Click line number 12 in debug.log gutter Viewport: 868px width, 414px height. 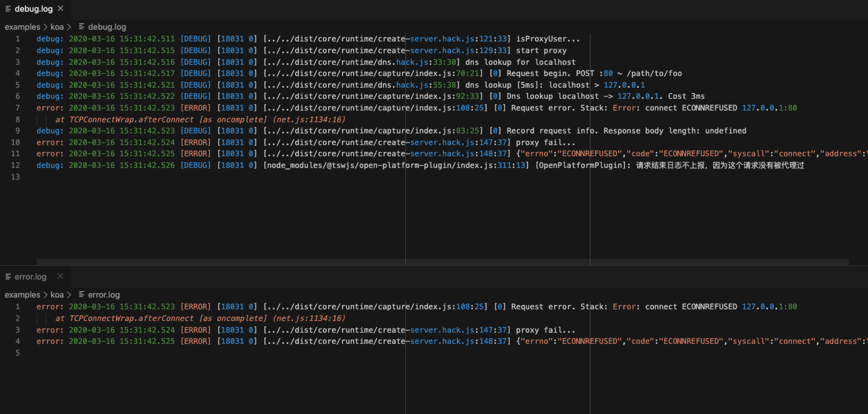click(x=15, y=165)
